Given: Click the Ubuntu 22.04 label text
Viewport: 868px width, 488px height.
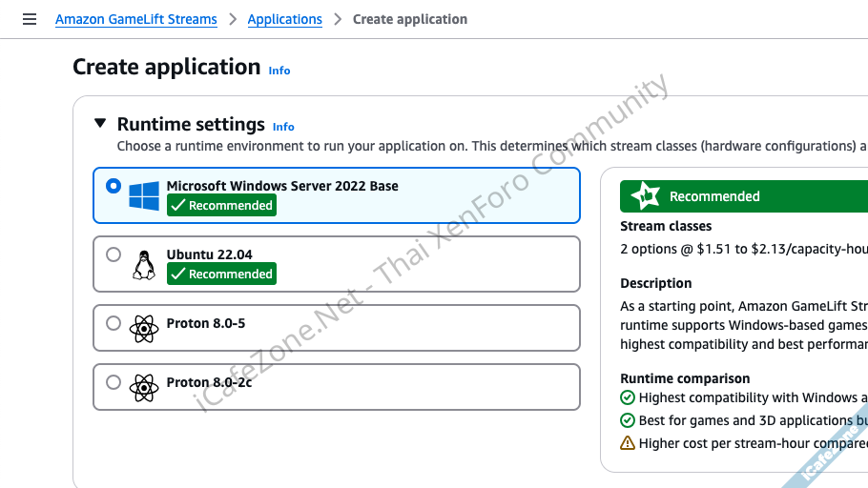Looking at the screenshot, I should pos(209,254).
